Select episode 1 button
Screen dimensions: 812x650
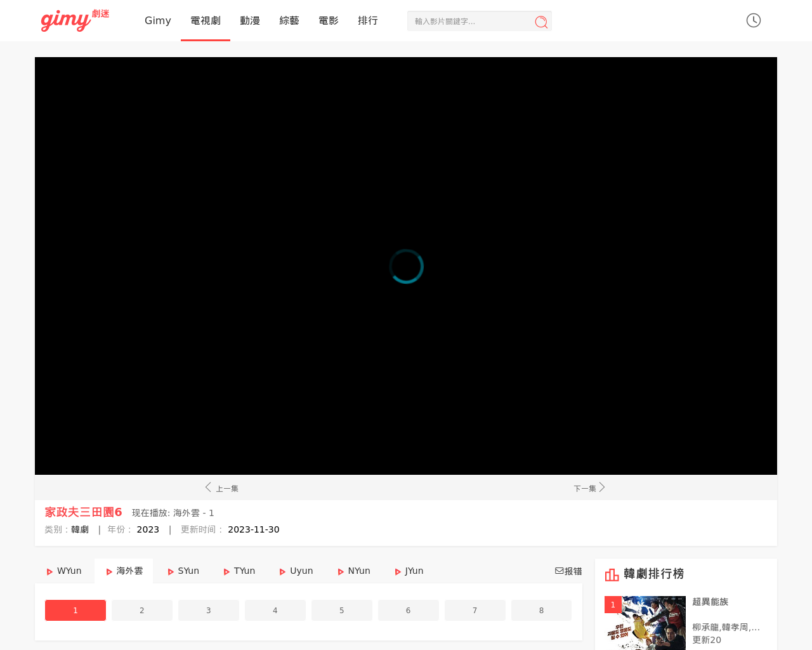75,610
